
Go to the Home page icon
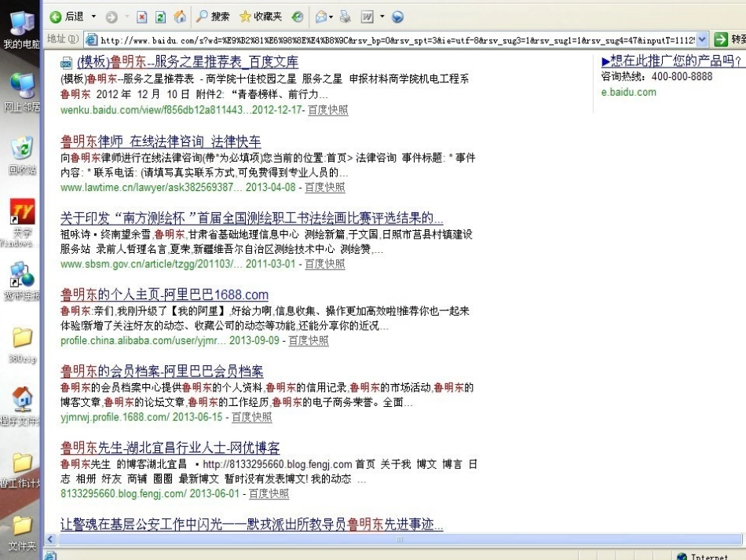(x=180, y=17)
